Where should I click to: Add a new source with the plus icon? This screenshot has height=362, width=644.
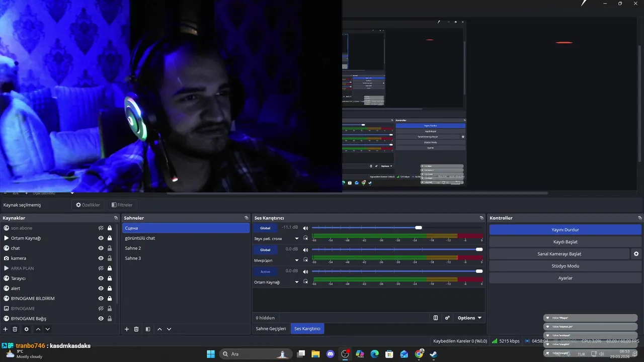coord(6,329)
